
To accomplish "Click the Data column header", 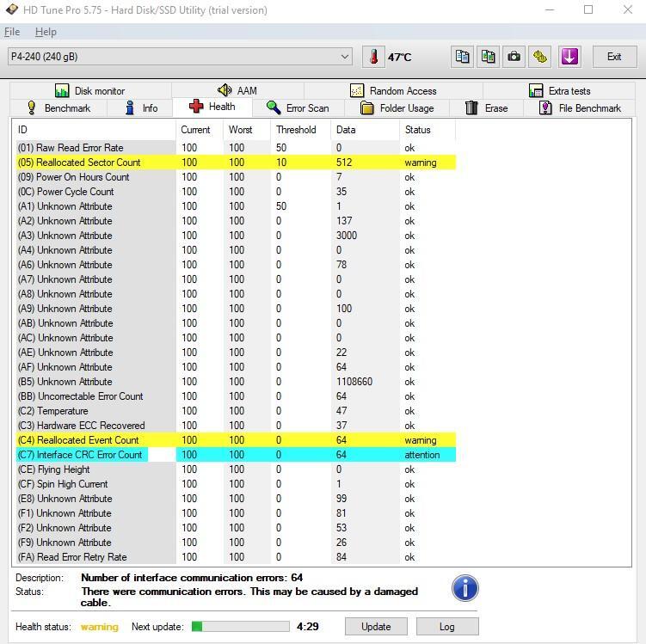I will (365, 130).
